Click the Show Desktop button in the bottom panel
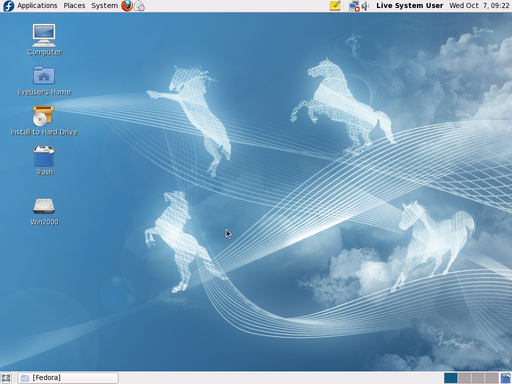512x384 pixels. point(6,378)
